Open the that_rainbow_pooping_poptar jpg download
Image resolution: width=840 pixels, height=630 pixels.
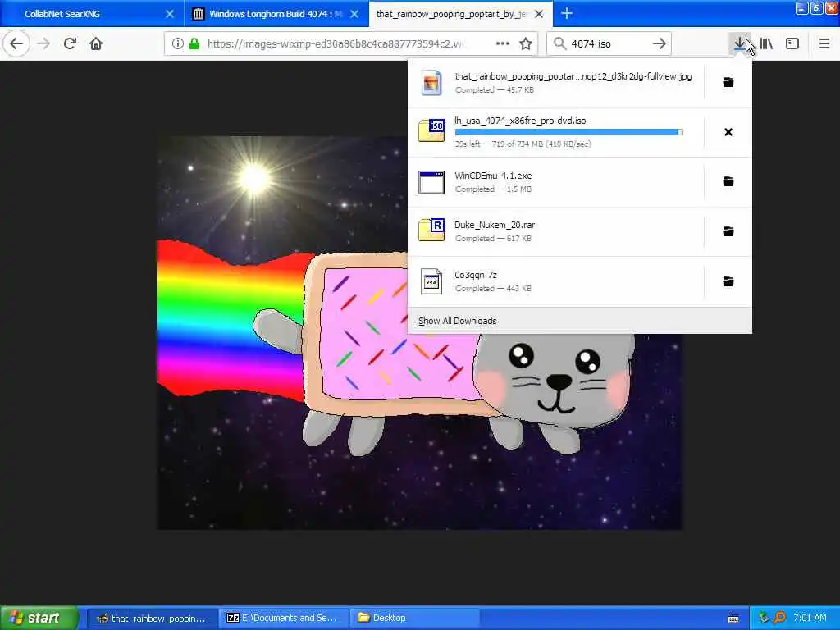pyautogui.click(x=555, y=83)
